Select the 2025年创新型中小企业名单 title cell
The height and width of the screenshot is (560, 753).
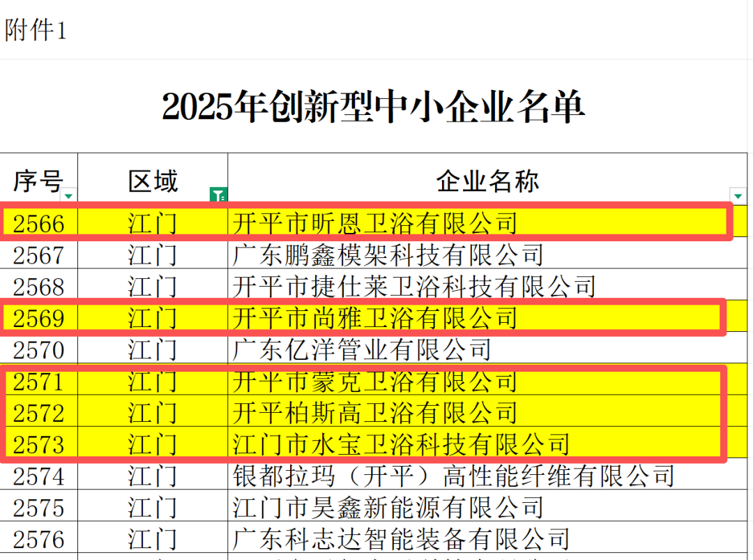pos(373,107)
